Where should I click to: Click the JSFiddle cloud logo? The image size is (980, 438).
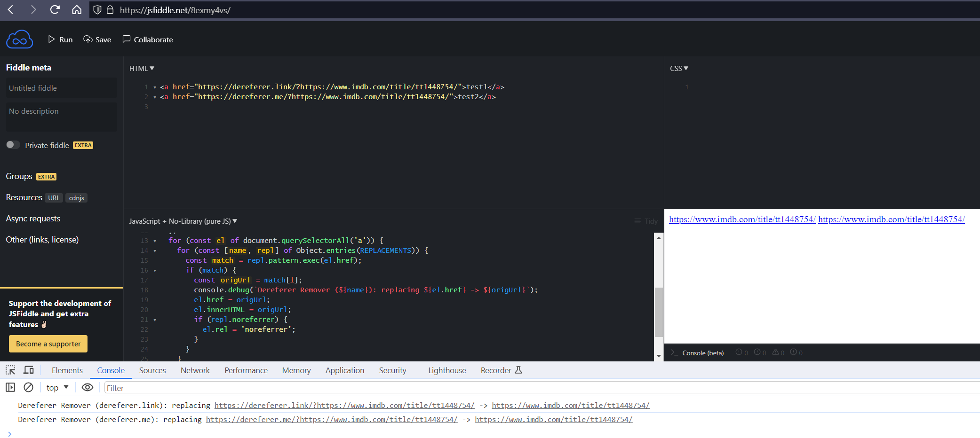pos(19,39)
